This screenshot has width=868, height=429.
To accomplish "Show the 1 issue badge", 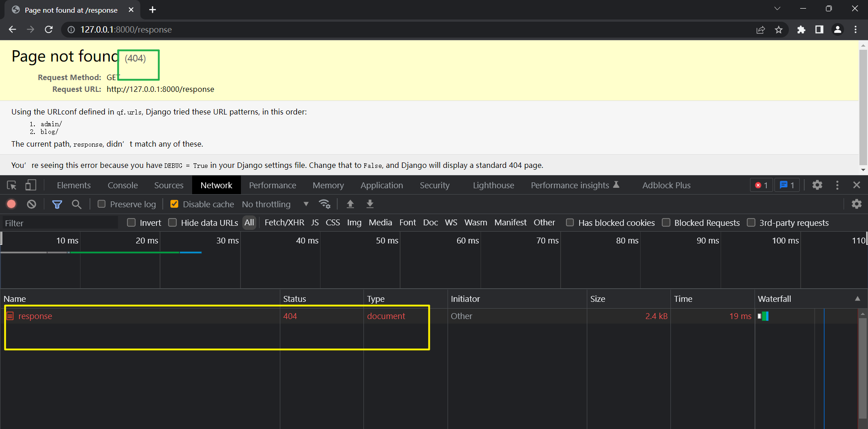I will 787,185.
